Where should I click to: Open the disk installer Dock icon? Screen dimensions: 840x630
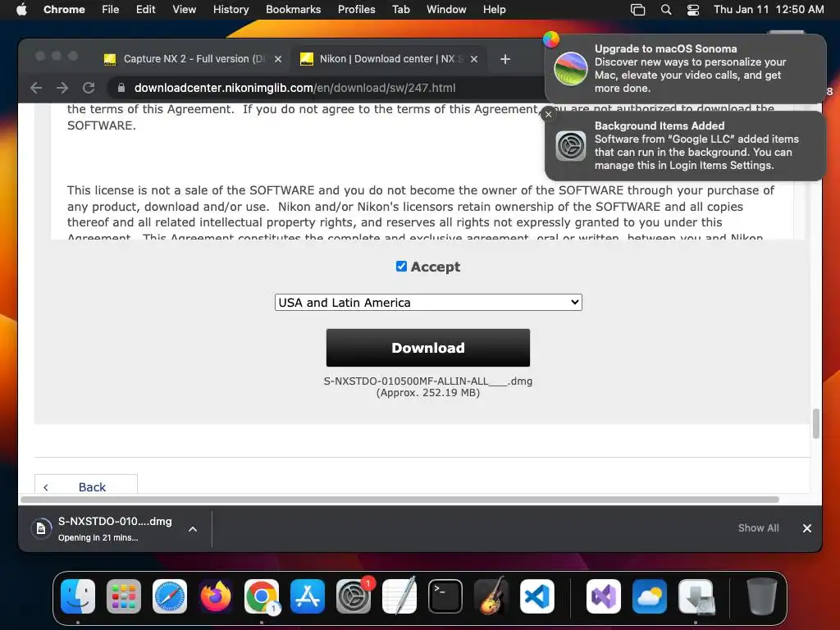[696, 596]
